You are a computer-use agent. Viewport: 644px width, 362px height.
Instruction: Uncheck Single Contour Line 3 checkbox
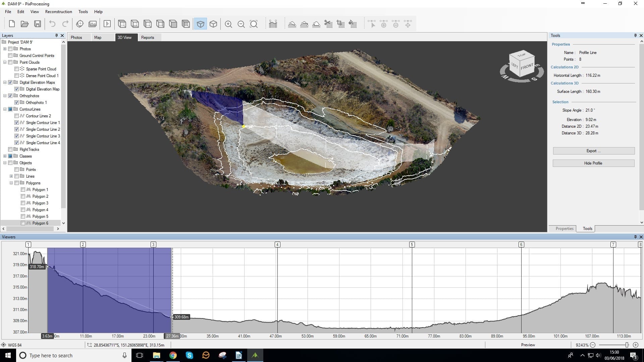click(17, 136)
